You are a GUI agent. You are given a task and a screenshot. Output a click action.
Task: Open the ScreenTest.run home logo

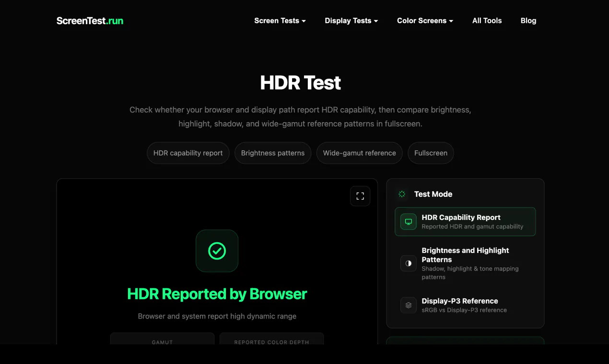pyautogui.click(x=90, y=21)
